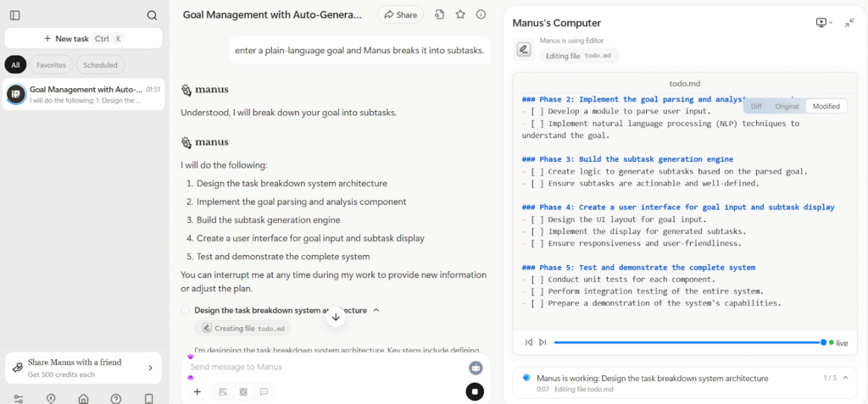Minimize Manus's Computer panel with arrows icon
The height and width of the screenshot is (404, 868).
pos(849,23)
